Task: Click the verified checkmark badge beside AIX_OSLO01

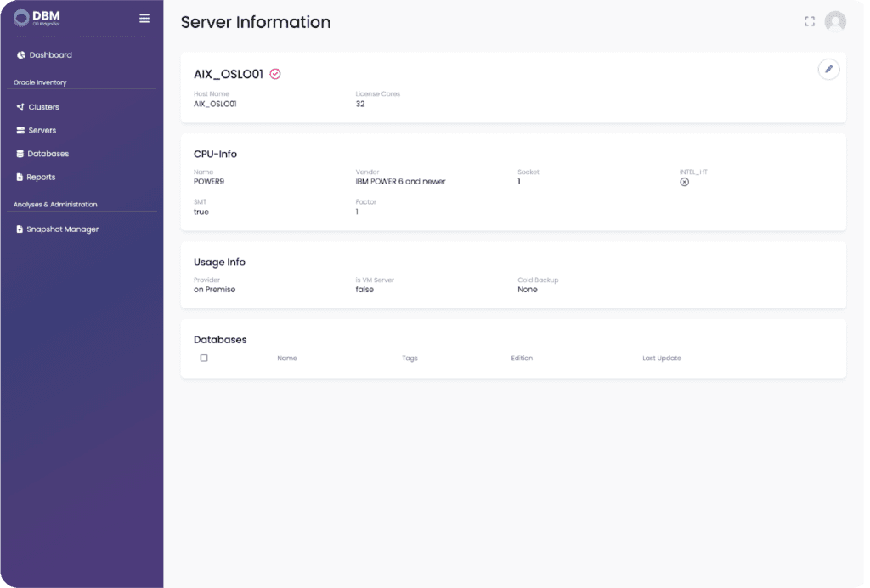Action: pos(275,74)
